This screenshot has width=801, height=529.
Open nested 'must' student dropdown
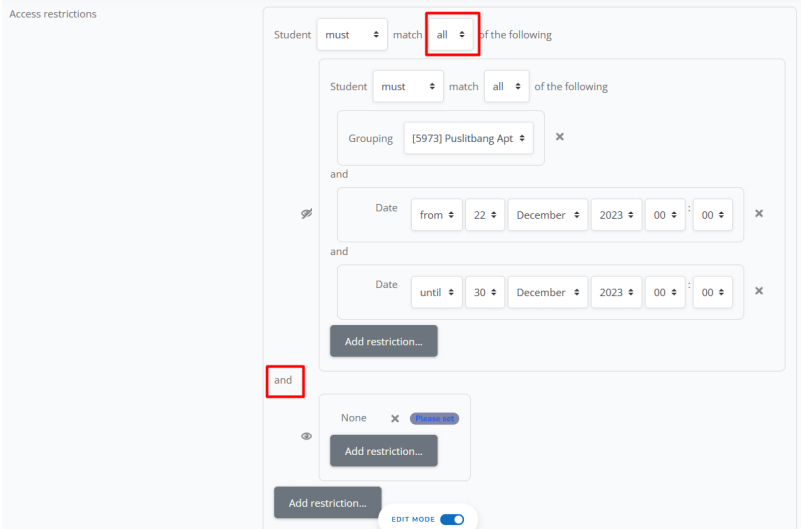tap(407, 86)
